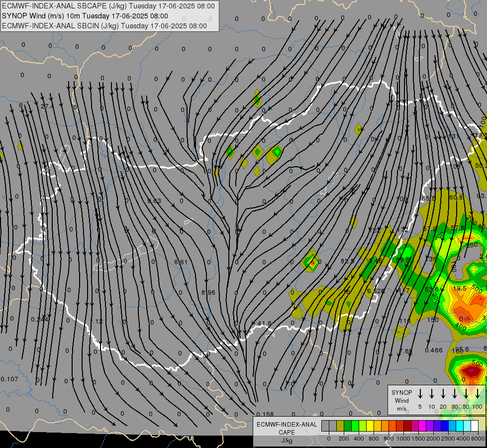
Task: Click the small red-centered CAPE diamond blob
Action: 312,262
